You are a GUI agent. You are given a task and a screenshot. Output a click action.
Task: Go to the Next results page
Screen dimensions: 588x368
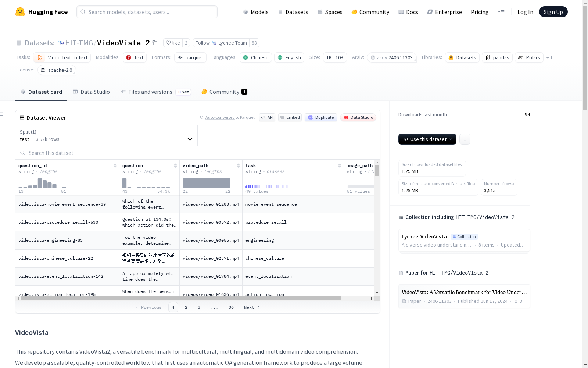point(252,307)
